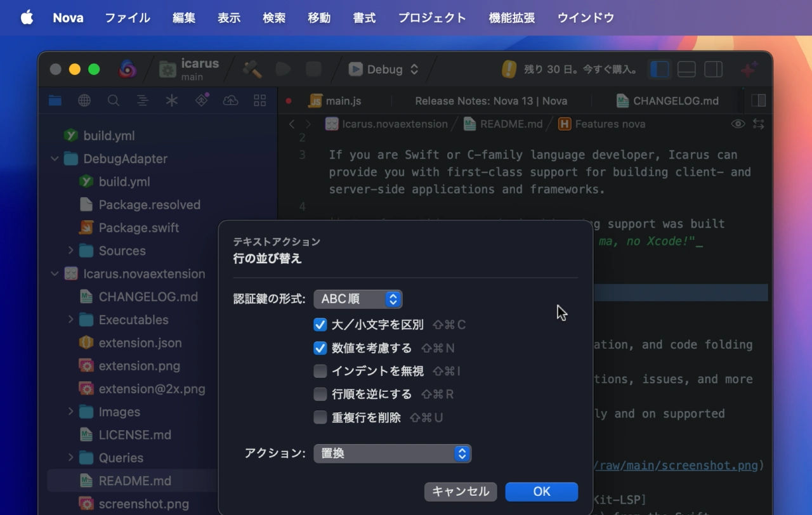Switch to the CHANGELOG.md editor tab
Image resolution: width=812 pixels, height=515 pixels.
[667, 100]
